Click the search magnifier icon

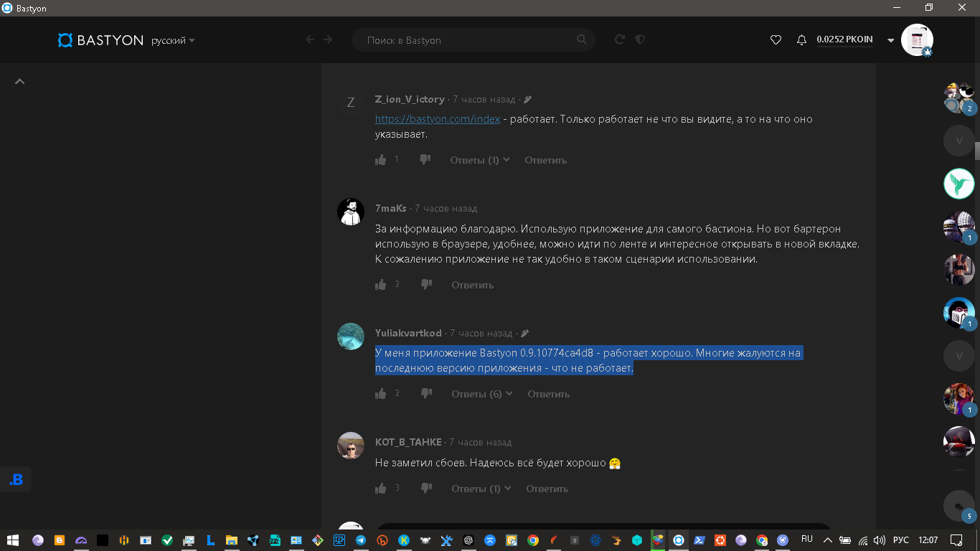coord(582,40)
